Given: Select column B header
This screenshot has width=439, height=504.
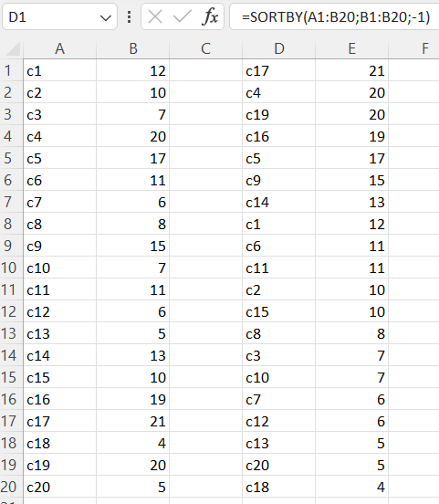Looking at the screenshot, I should click(x=132, y=49).
